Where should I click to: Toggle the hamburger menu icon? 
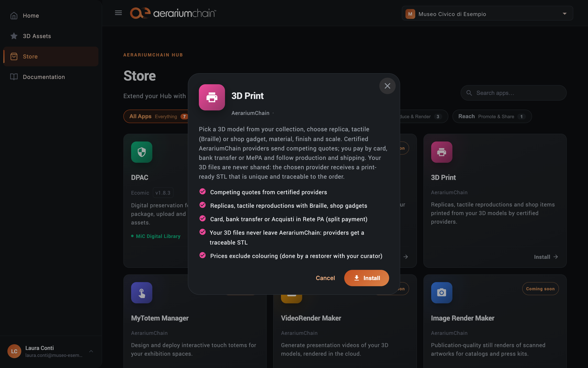coord(118,13)
